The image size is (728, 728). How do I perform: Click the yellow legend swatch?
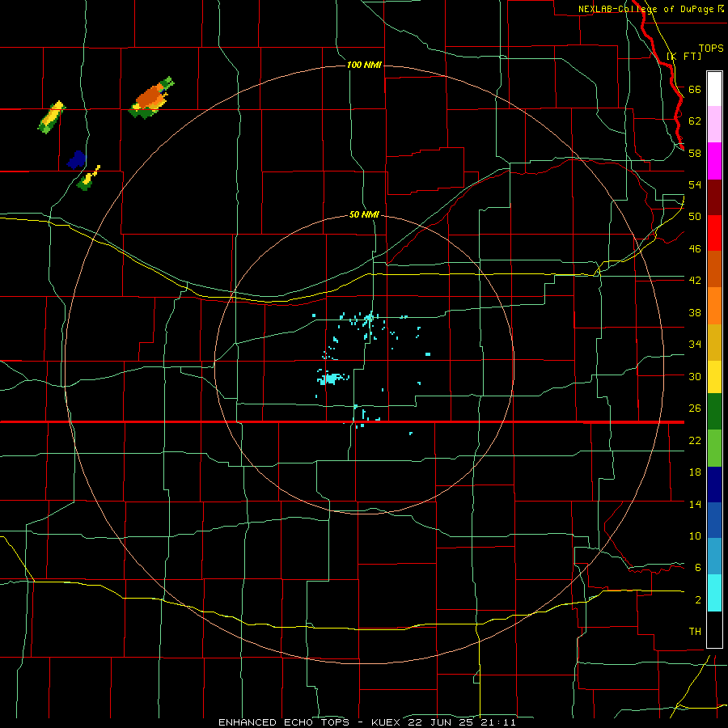[x=714, y=377]
